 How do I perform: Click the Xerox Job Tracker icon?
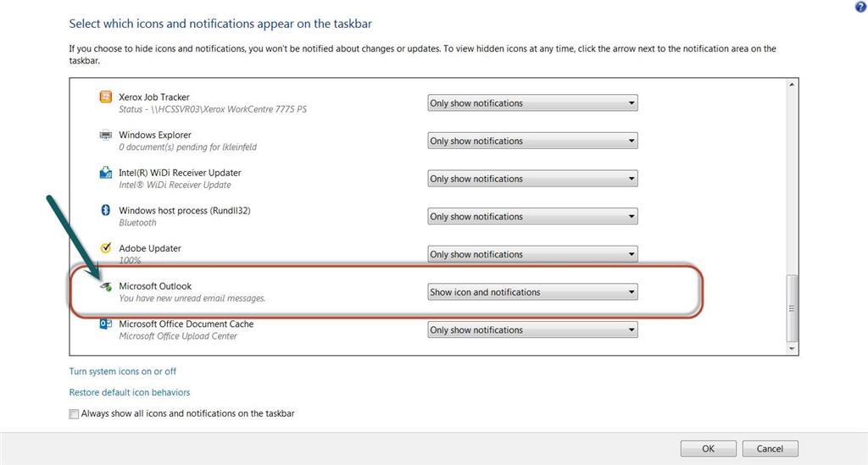coord(105,97)
